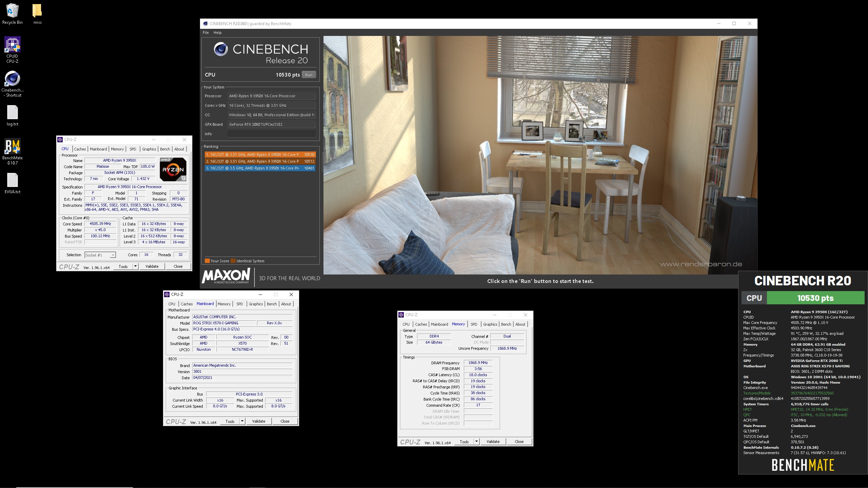
Task: Click the green 10530 pts BenchMate score bar
Action: tap(815, 298)
